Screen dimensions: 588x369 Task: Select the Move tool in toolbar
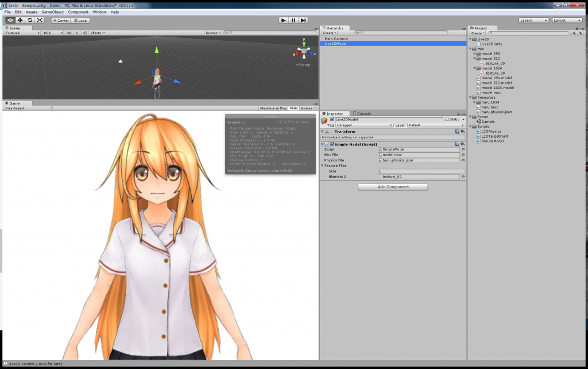[x=20, y=20]
